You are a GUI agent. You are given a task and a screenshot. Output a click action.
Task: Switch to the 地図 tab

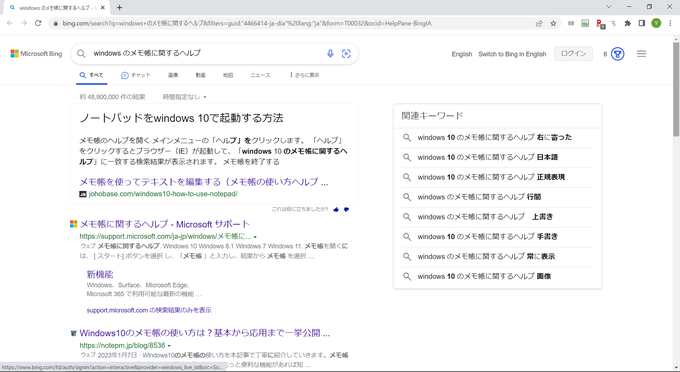pyautogui.click(x=228, y=75)
